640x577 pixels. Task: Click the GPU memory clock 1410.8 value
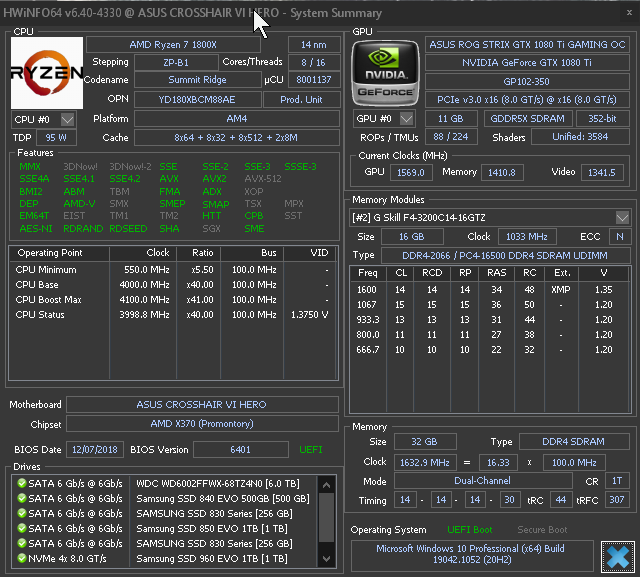[x=502, y=173]
